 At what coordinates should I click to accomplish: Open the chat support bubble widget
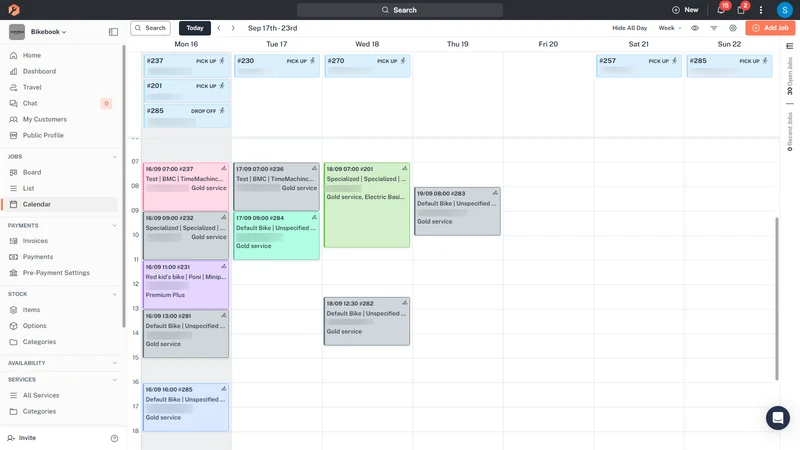(x=778, y=418)
